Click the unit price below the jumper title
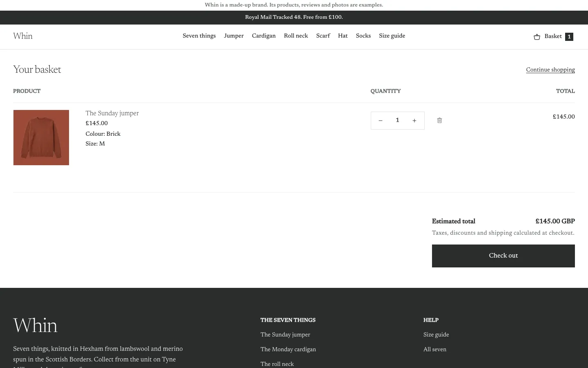This screenshot has height=368, width=588. (x=97, y=123)
